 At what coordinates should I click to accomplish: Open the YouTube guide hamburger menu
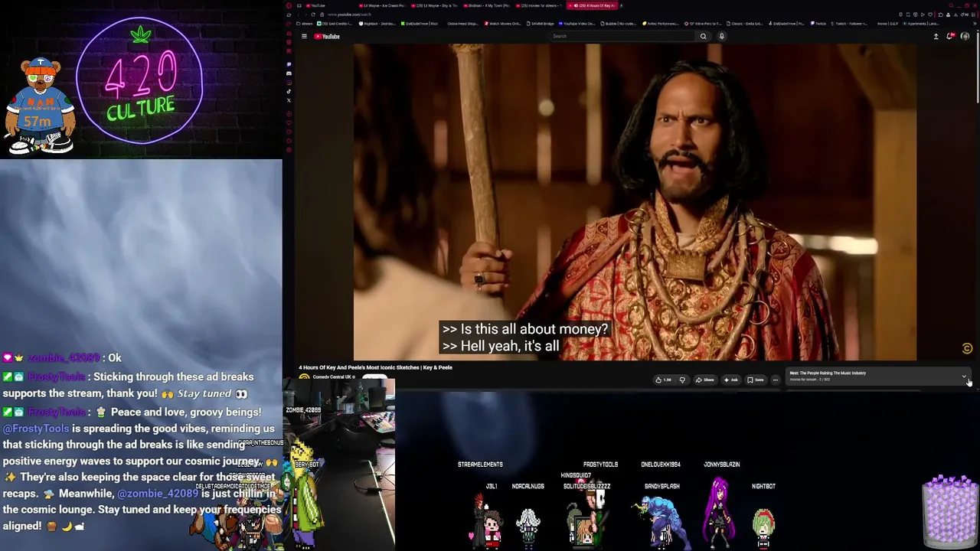point(304,36)
